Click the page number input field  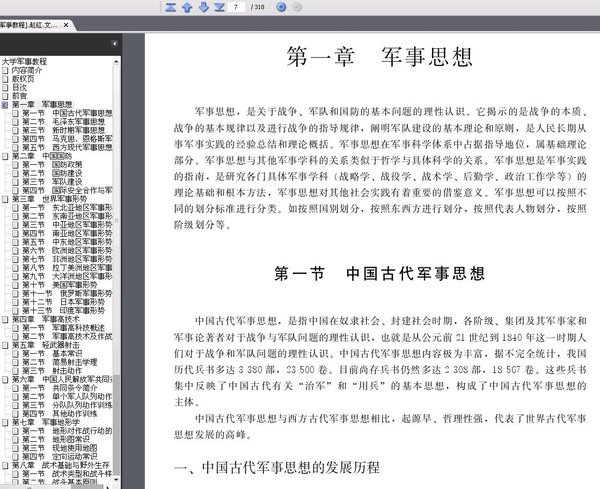tap(236, 7)
